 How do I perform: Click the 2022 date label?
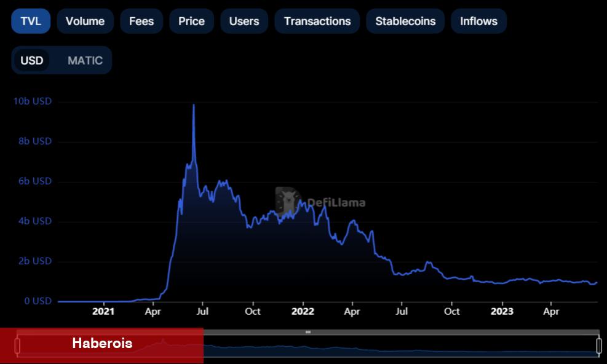tap(303, 311)
